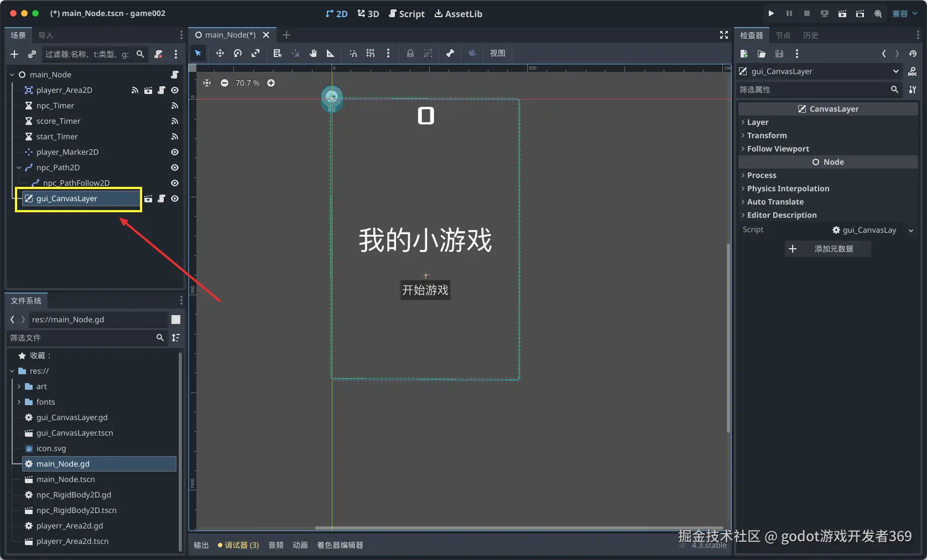Collapse the main_Node tree root
The image size is (927, 560).
tap(12, 75)
